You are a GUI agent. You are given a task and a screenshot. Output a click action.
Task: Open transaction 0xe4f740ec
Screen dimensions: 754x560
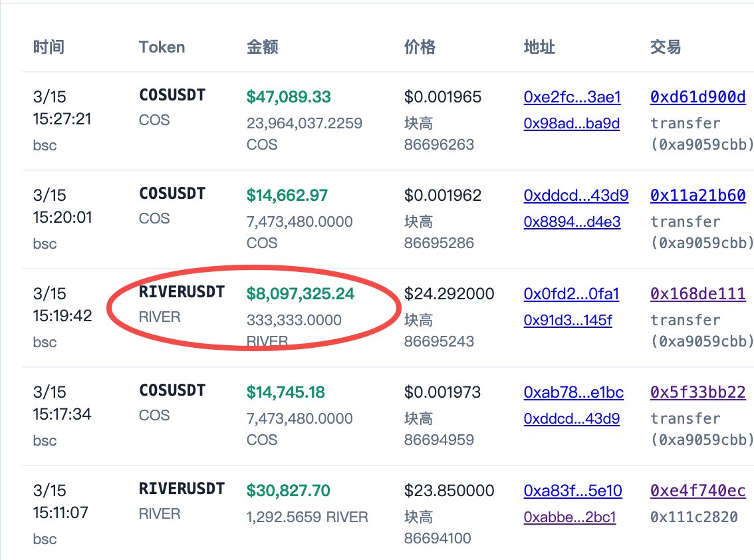tap(697, 491)
